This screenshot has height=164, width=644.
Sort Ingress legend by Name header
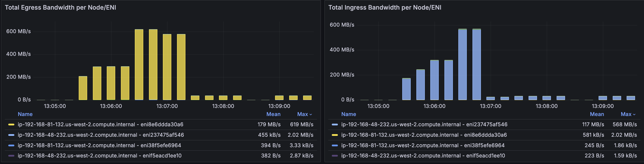(349, 114)
